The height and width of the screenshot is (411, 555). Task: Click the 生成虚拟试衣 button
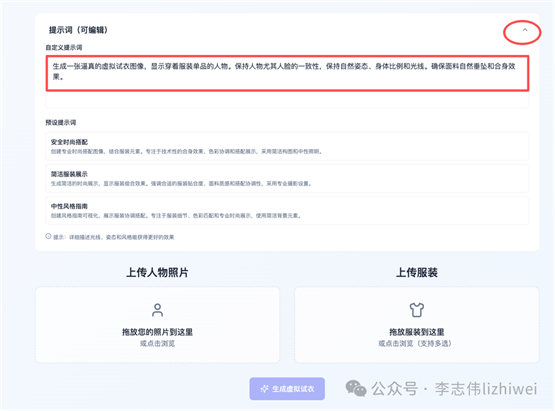(x=287, y=389)
